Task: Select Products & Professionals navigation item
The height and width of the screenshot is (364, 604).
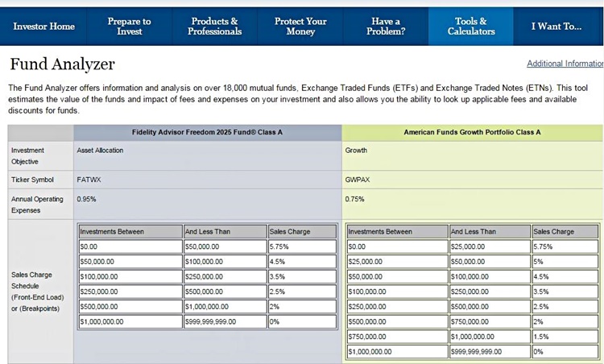Action: click(214, 27)
